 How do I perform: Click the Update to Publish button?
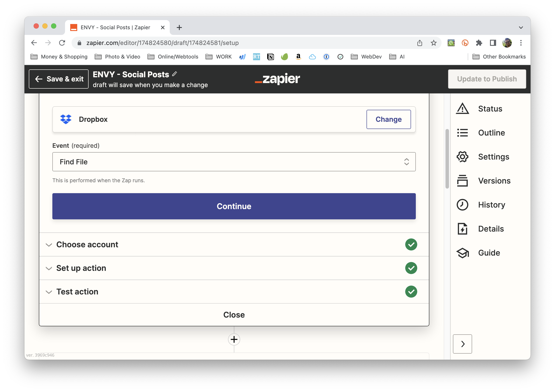pos(487,79)
